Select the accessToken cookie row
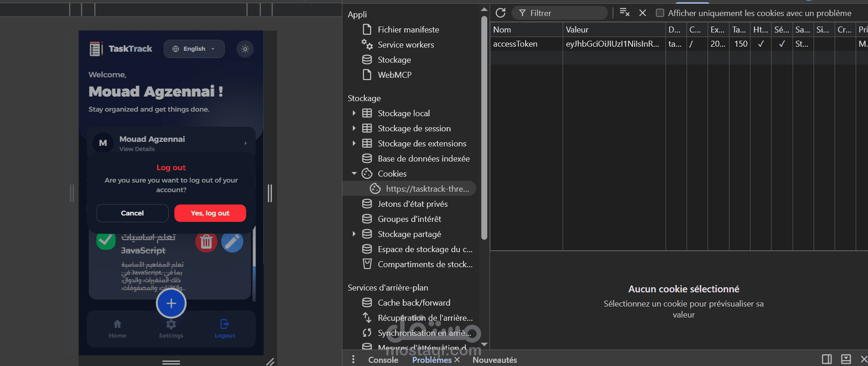 [x=679, y=44]
